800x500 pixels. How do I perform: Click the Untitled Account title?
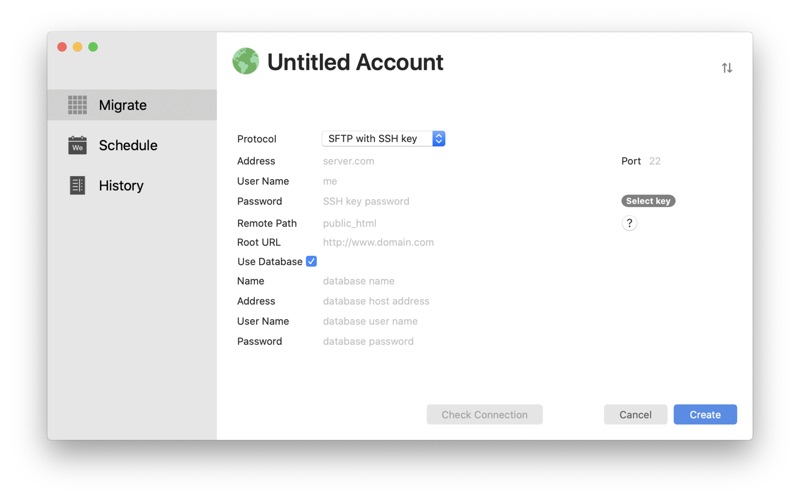pyautogui.click(x=355, y=62)
